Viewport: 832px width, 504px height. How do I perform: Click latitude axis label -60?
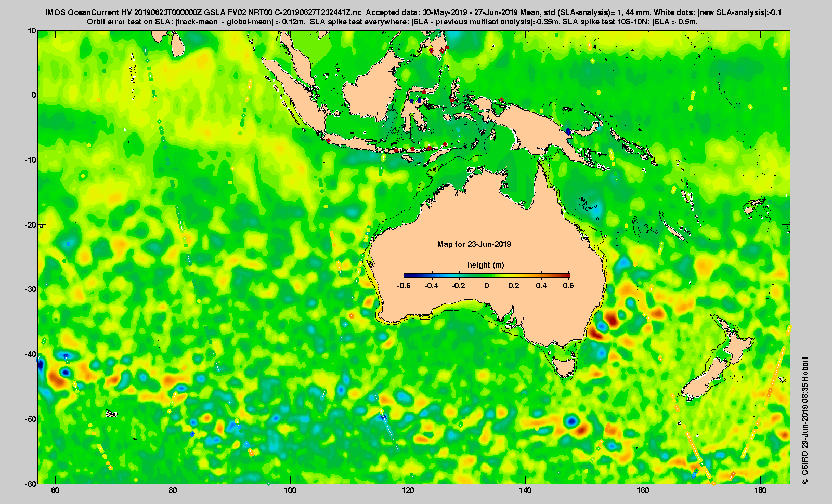coord(31,483)
